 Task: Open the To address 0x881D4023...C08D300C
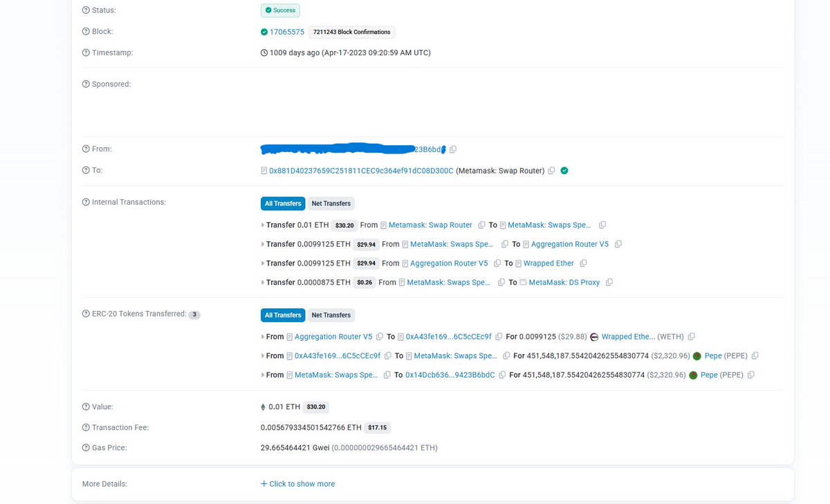(361, 171)
